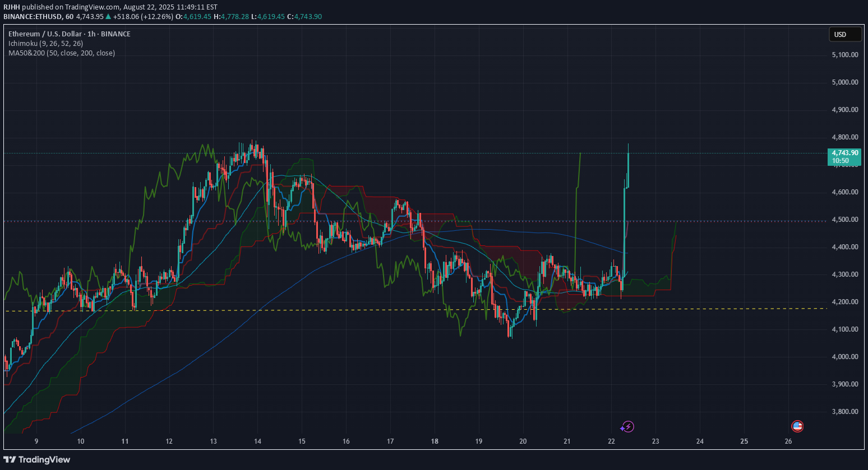Image resolution: width=868 pixels, height=470 pixels.
Task: Click date 11 on the time axis
Action: pyautogui.click(x=125, y=441)
